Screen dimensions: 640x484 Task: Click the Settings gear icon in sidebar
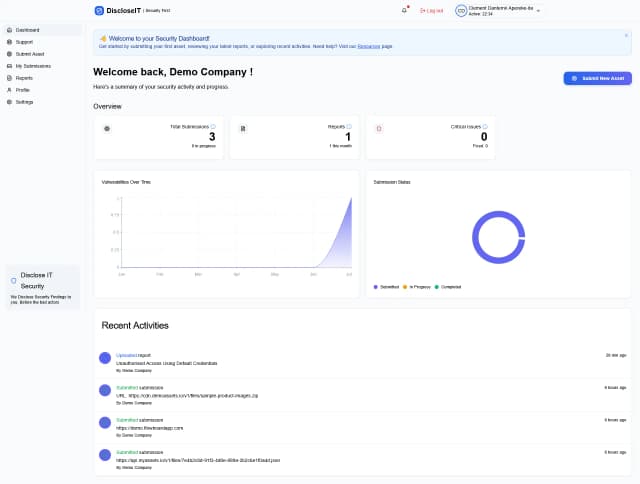coord(10,102)
